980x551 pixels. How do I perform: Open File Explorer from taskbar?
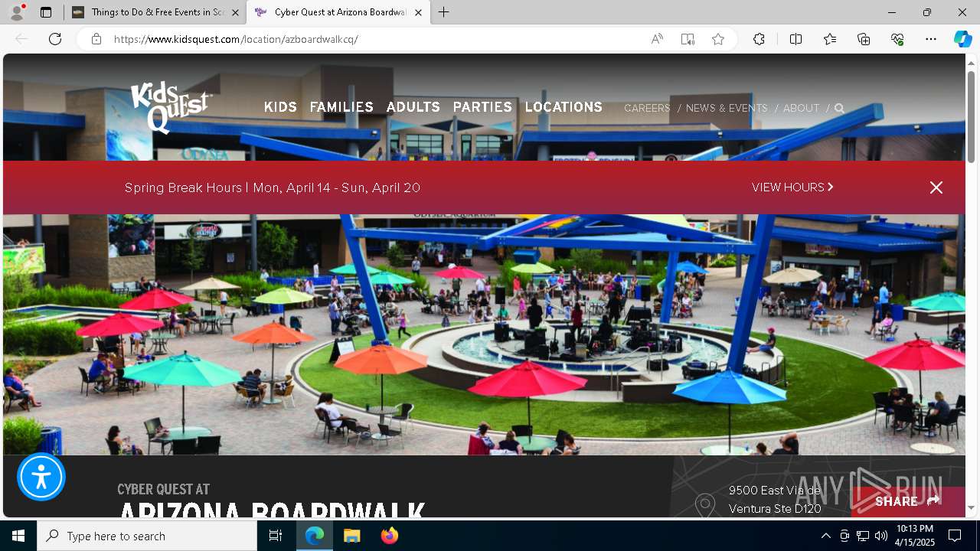pyautogui.click(x=352, y=536)
